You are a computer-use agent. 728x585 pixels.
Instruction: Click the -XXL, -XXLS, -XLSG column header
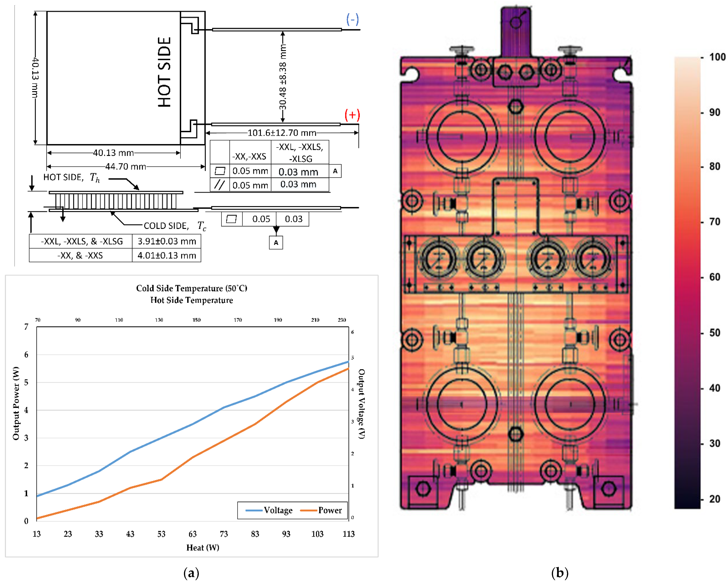pyautogui.click(x=300, y=153)
